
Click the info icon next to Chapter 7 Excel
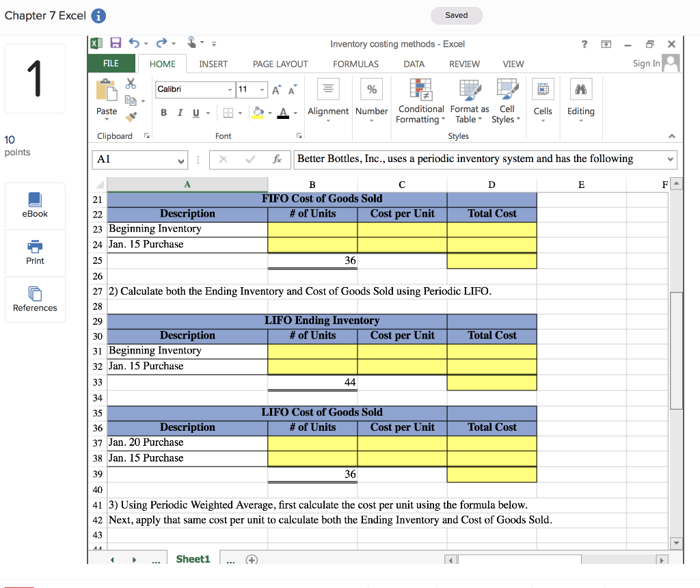point(98,16)
